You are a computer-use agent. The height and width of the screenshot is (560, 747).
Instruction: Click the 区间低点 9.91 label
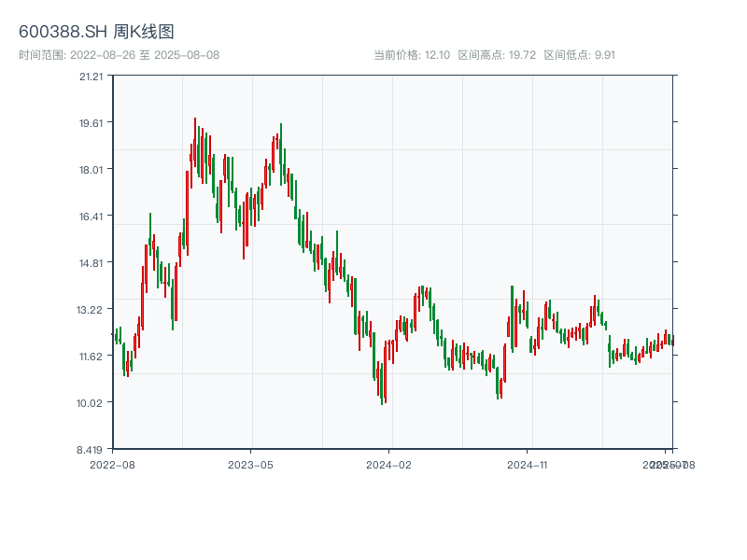[579, 55]
